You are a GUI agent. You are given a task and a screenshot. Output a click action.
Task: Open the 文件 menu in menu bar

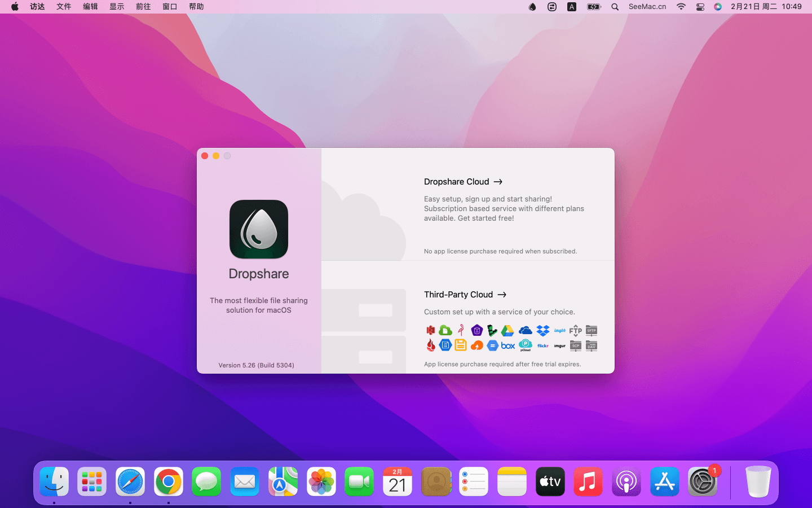coord(64,7)
